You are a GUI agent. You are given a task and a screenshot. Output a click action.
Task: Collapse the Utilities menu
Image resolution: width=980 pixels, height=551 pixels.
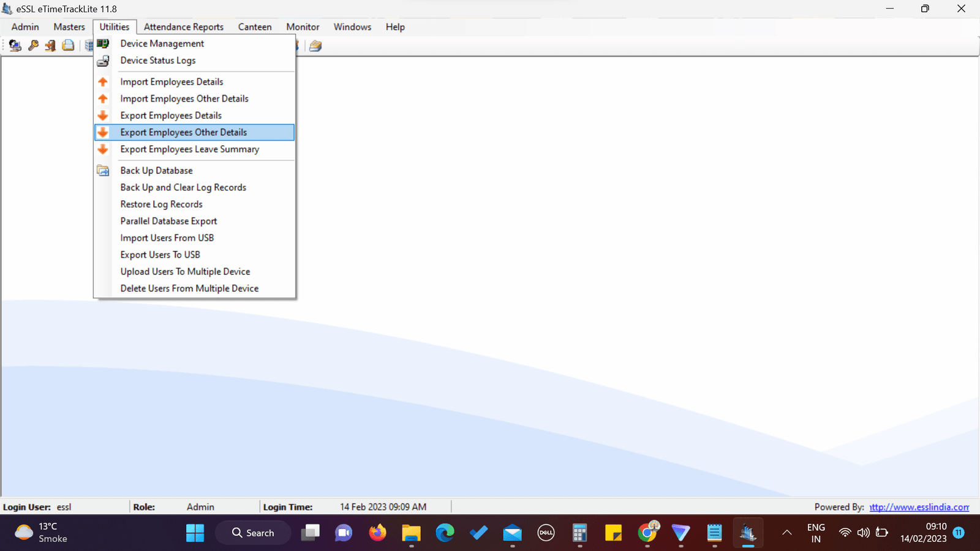115,27
